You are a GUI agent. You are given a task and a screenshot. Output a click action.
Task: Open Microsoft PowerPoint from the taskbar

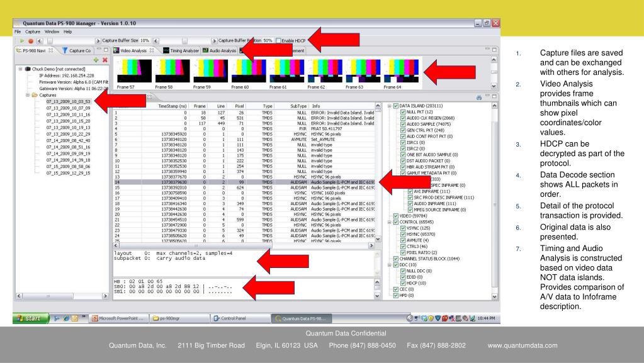pos(118,318)
